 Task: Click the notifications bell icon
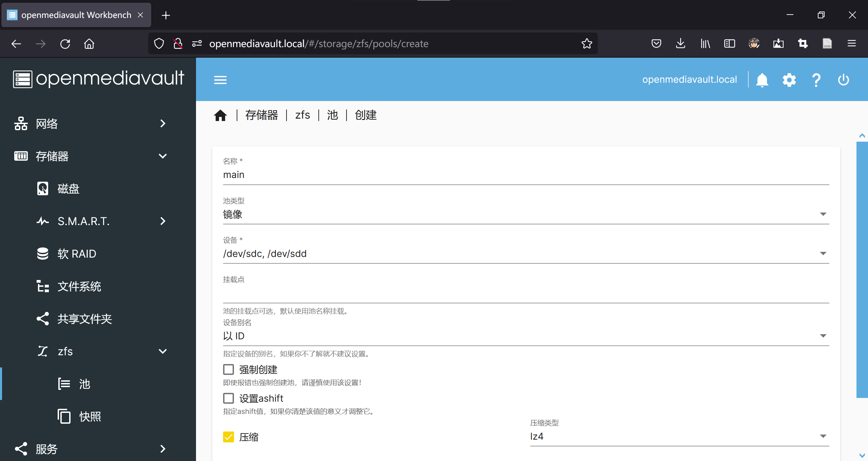click(762, 80)
